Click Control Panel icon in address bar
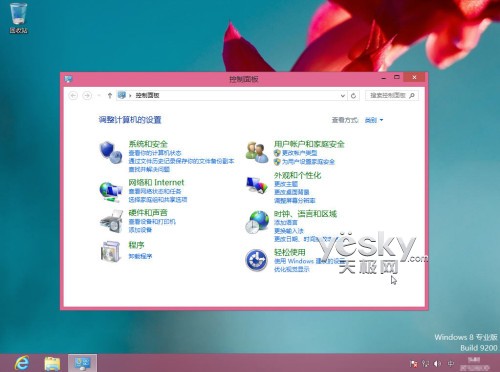This screenshot has width=500, height=372. point(122,95)
